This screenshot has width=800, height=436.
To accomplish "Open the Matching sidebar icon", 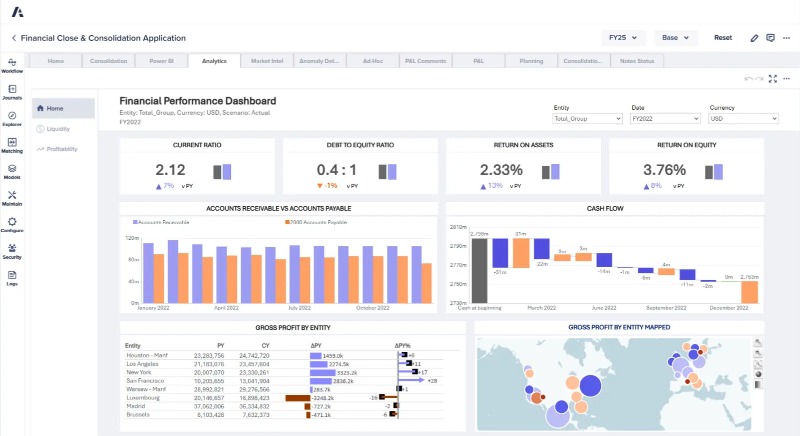I will [x=12, y=144].
